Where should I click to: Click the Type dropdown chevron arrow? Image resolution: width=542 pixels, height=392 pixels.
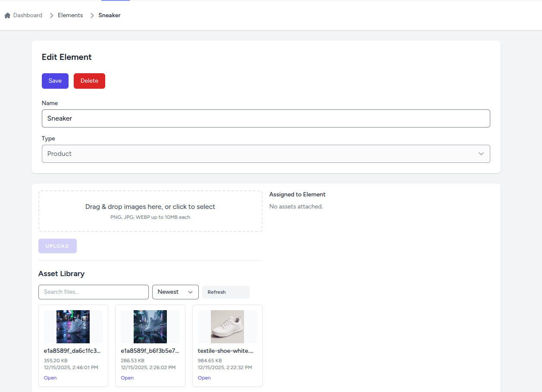click(x=481, y=154)
